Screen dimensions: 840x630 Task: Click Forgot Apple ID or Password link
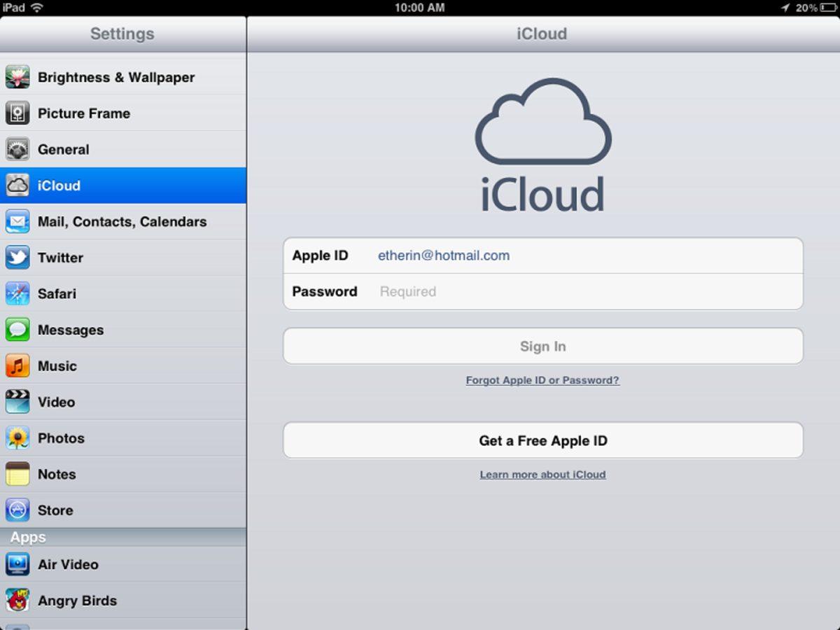pos(542,381)
